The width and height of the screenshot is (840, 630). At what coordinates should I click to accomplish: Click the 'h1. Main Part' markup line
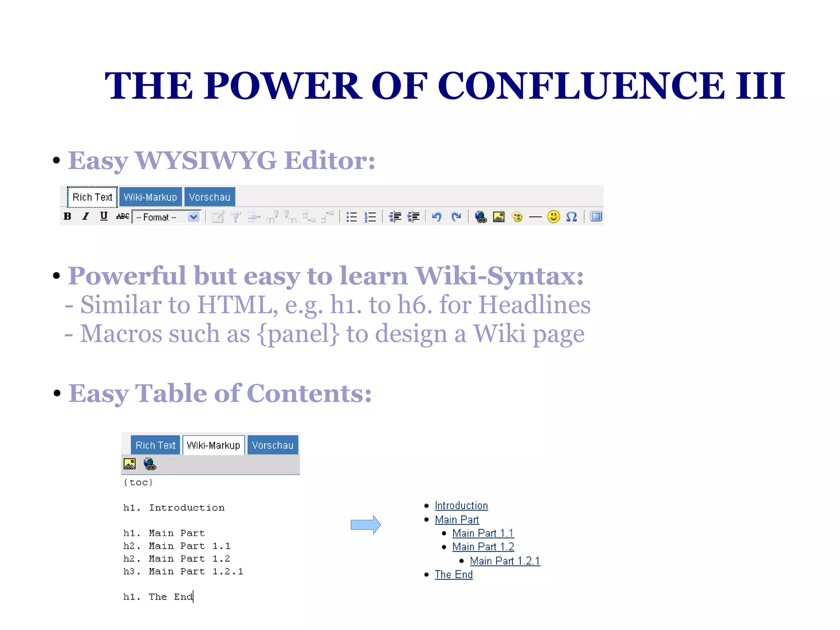(164, 533)
